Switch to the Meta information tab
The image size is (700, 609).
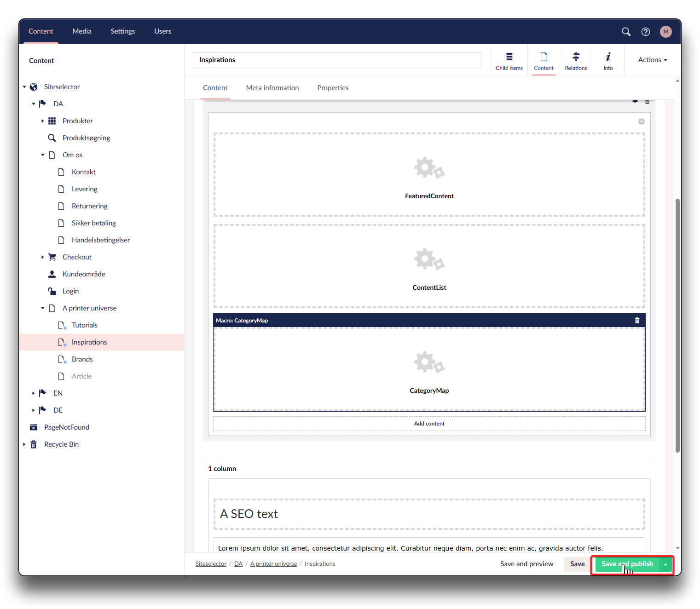tap(272, 88)
